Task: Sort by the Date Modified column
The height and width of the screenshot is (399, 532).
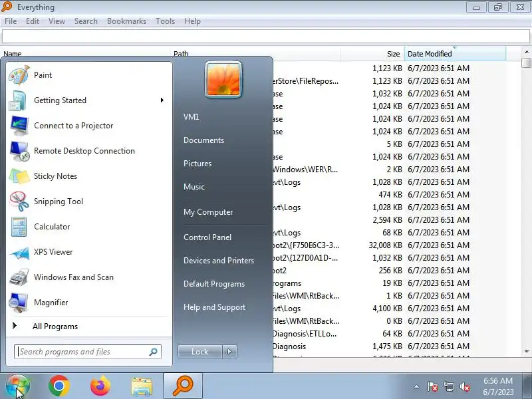Action: pyautogui.click(x=455, y=54)
